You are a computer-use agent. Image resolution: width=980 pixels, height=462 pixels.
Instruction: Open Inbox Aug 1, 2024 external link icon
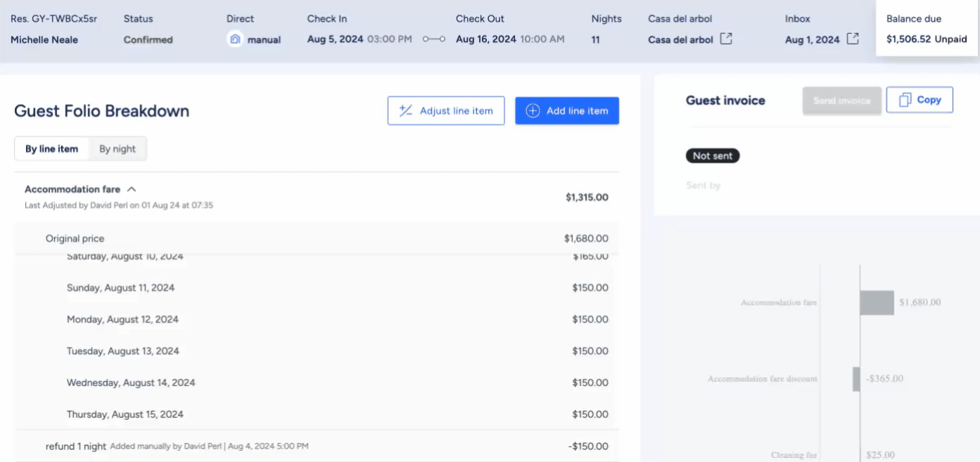click(853, 39)
